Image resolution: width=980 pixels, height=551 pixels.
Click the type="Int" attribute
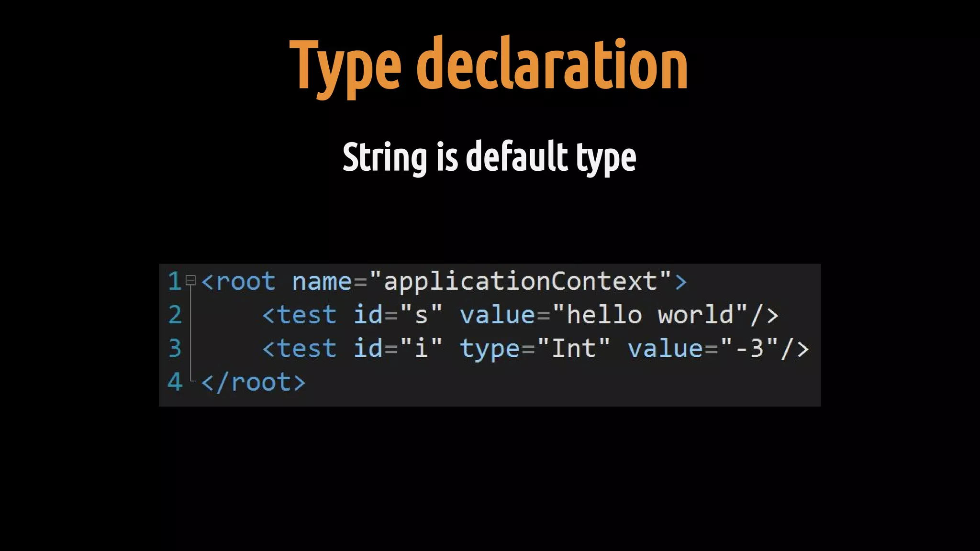pyautogui.click(x=535, y=348)
